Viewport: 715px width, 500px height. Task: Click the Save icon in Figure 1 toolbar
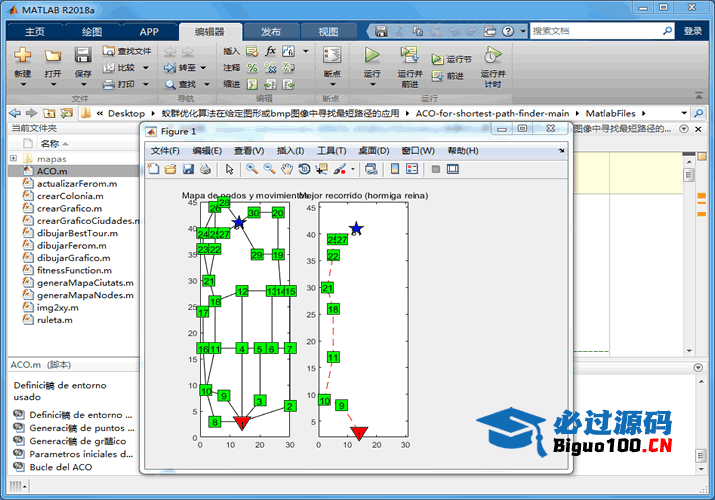click(188, 169)
